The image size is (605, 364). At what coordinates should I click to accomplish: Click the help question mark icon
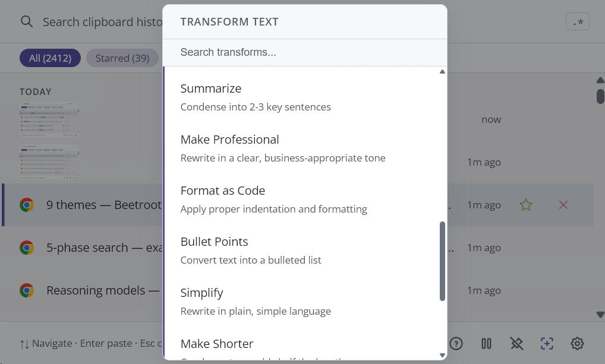tap(456, 343)
